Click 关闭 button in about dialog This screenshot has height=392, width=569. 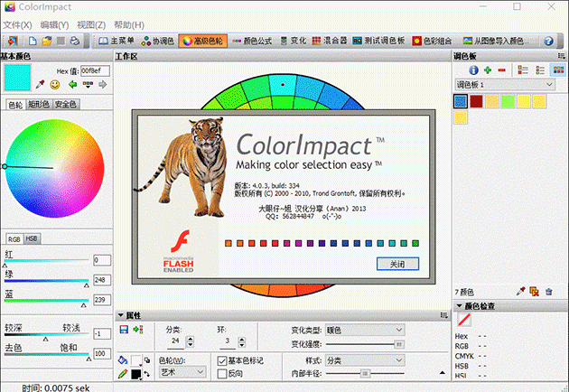[397, 264]
